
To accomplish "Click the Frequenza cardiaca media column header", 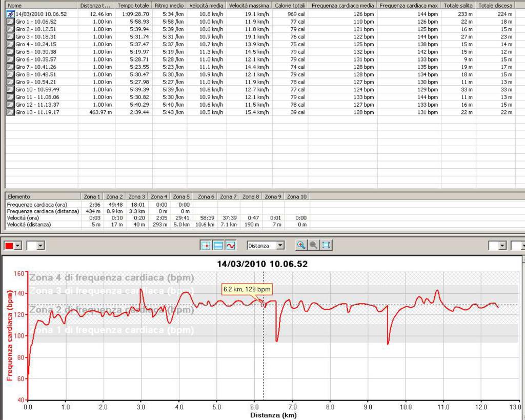I will 342,5.
